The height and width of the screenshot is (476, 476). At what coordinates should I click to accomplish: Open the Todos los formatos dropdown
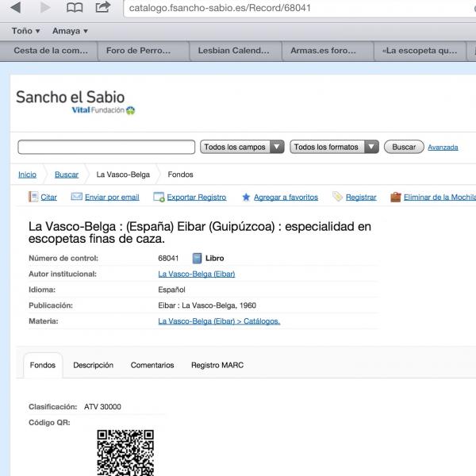pos(332,147)
